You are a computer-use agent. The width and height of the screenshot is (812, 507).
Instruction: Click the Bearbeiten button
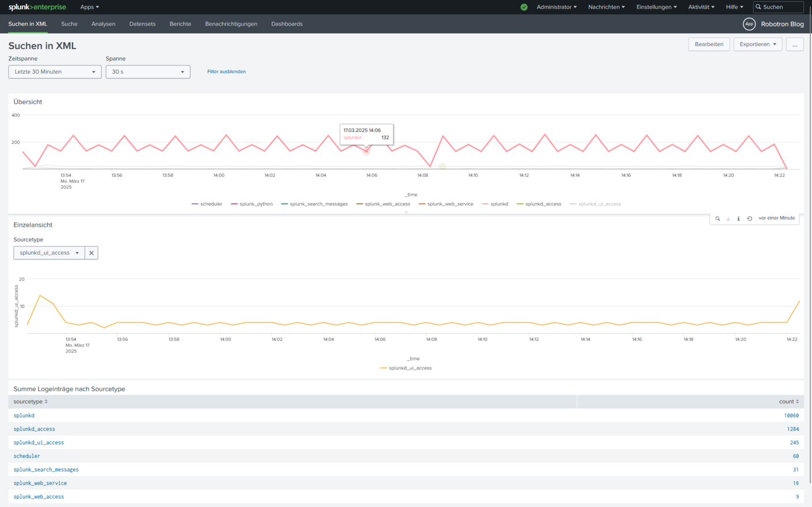pyautogui.click(x=709, y=44)
